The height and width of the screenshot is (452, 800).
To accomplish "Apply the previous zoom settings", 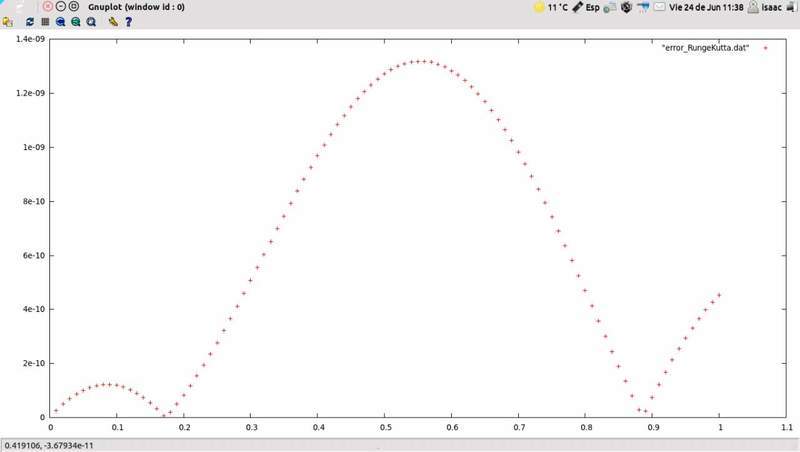I will coord(60,21).
